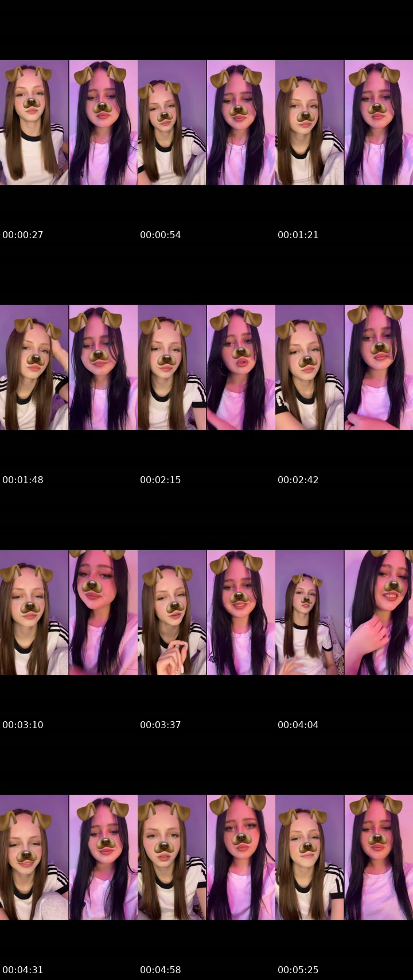Open the video frame thumbnail above timestamp 00:00:27
The height and width of the screenshot is (980, 413).
pyautogui.click(x=69, y=122)
